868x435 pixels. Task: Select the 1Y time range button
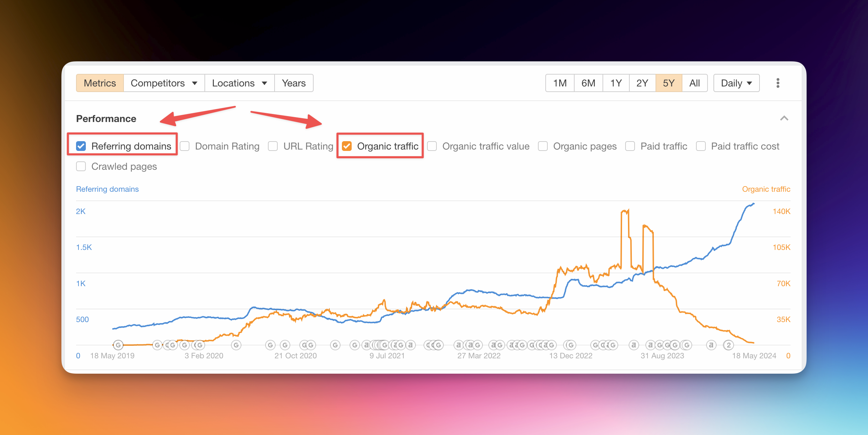pyautogui.click(x=616, y=83)
